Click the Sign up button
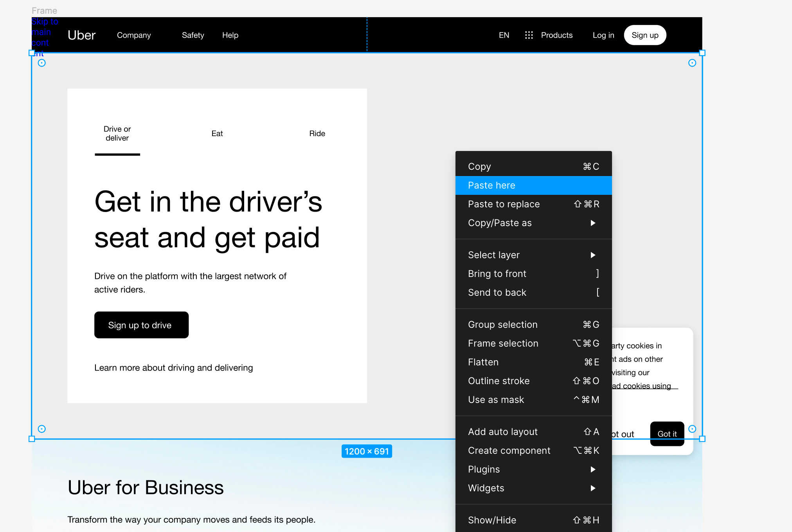Screen dimensions: 792x532 (645, 35)
